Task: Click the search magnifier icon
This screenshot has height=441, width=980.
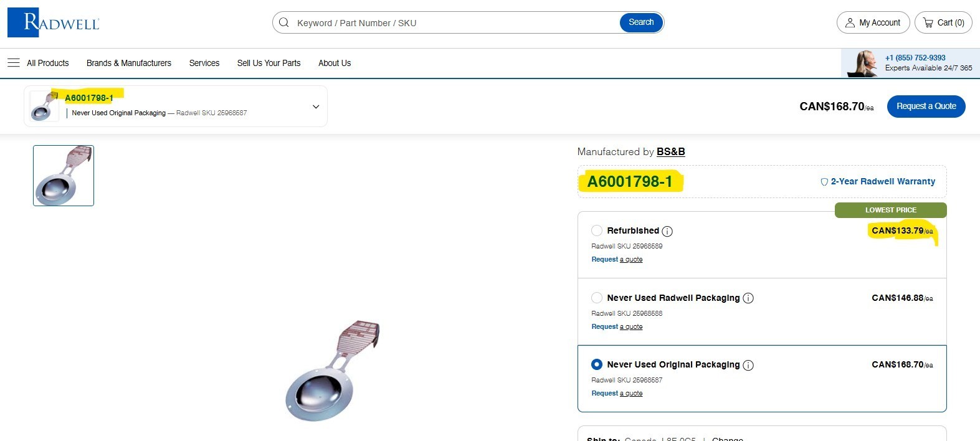Action: click(x=284, y=22)
